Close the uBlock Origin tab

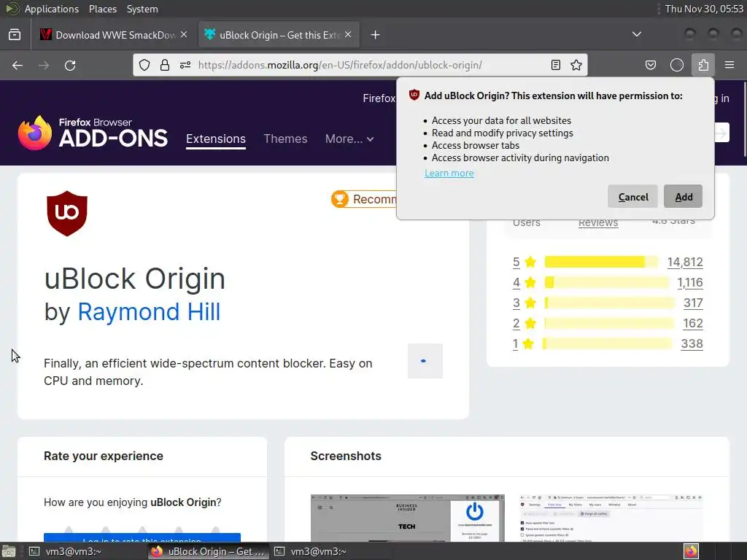pyautogui.click(x=348, y=35)
